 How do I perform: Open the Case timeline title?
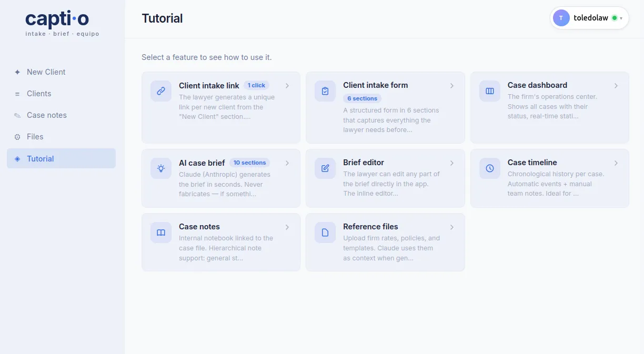532,163
